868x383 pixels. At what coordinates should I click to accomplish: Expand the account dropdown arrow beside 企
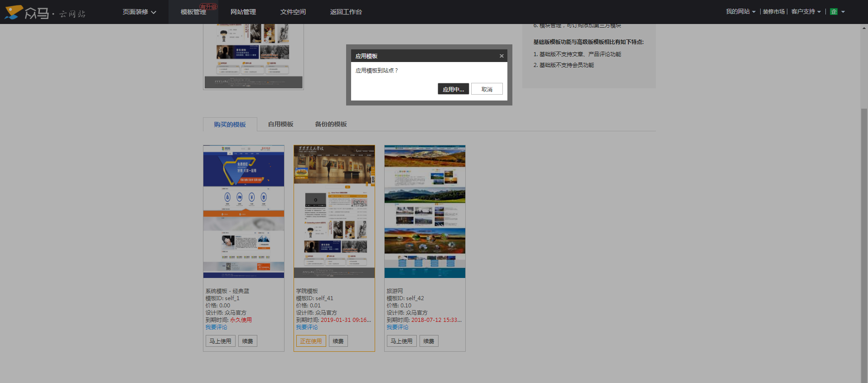click(843, 12)
